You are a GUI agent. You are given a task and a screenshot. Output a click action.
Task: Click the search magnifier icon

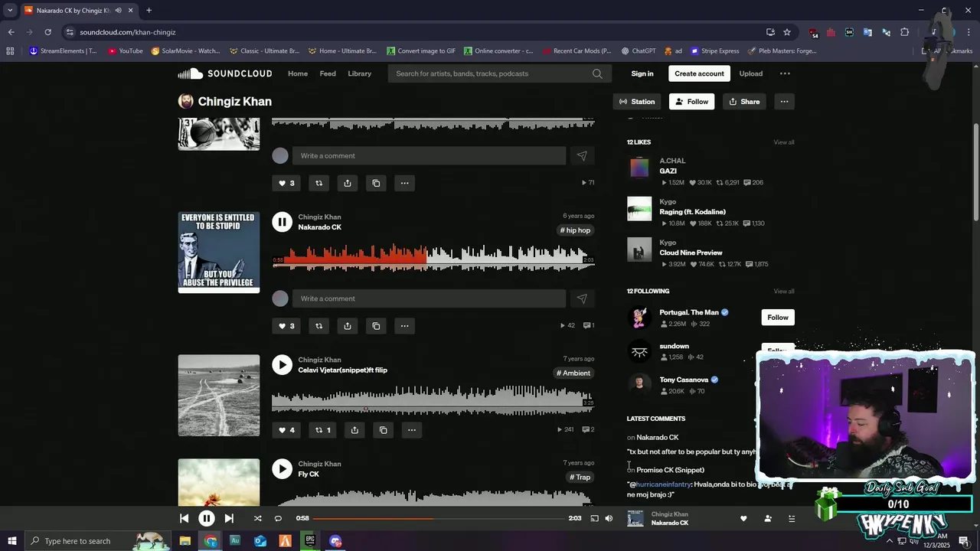[597, 73]
